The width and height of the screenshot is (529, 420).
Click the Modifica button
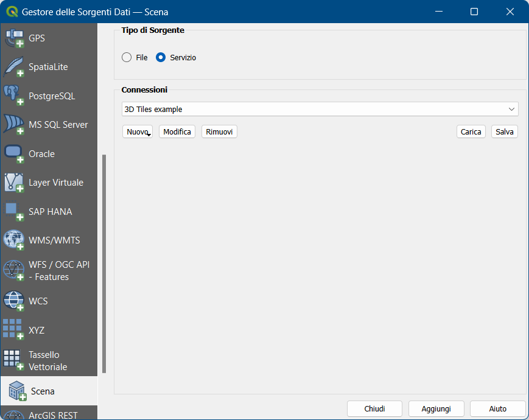pos(177,131)
